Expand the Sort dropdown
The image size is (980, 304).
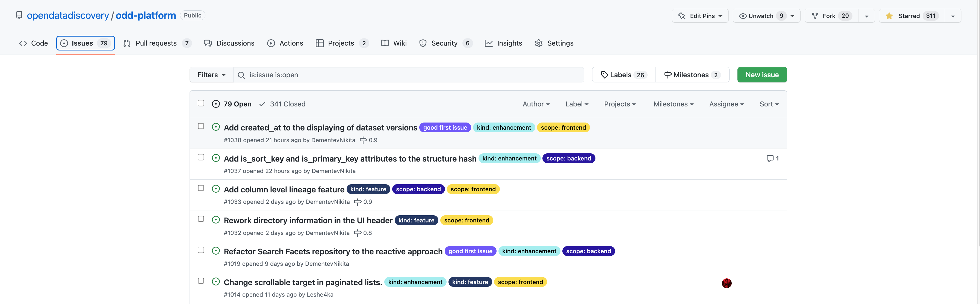tap(769, 104)
